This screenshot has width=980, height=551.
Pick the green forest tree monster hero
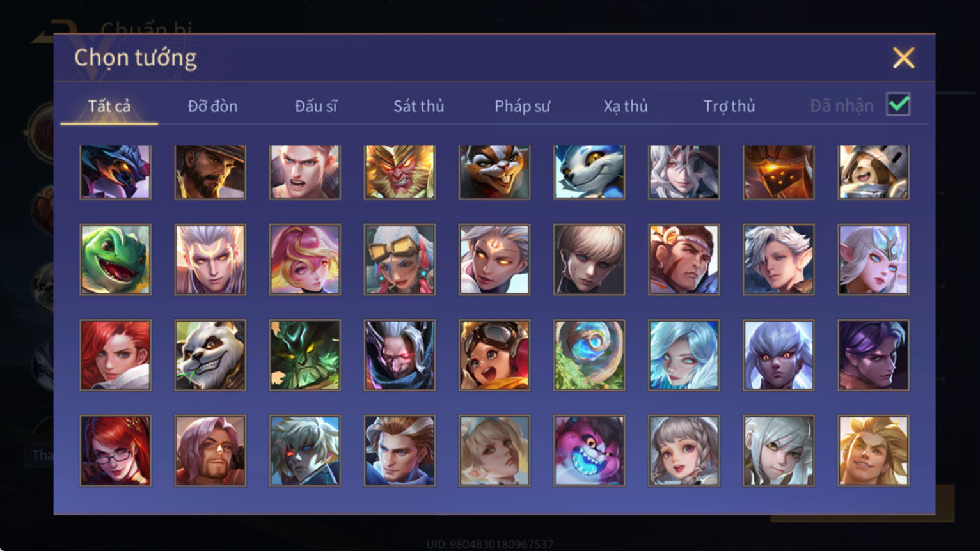click(305, 355)
